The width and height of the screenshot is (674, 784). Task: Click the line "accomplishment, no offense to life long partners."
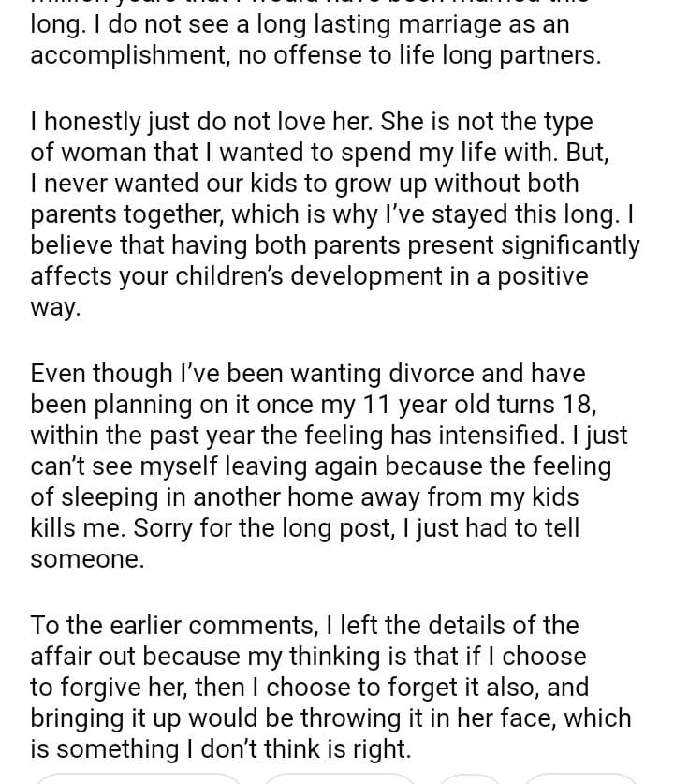point(315,55)
